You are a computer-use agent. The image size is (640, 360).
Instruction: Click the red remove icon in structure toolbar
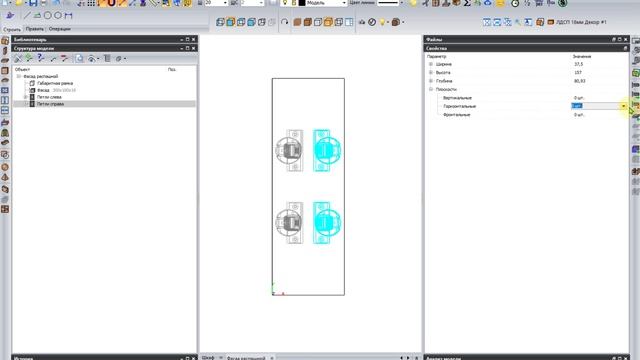pyautogui.click(x=64, y=58)
